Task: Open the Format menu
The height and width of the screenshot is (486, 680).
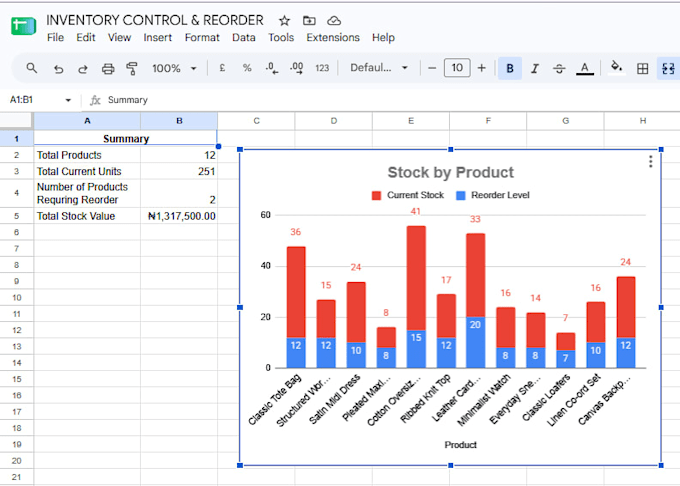Action: point(202,38)
